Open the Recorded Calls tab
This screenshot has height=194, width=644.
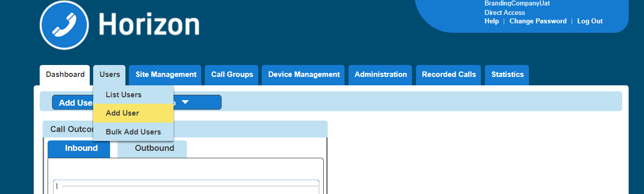[449, 74]
